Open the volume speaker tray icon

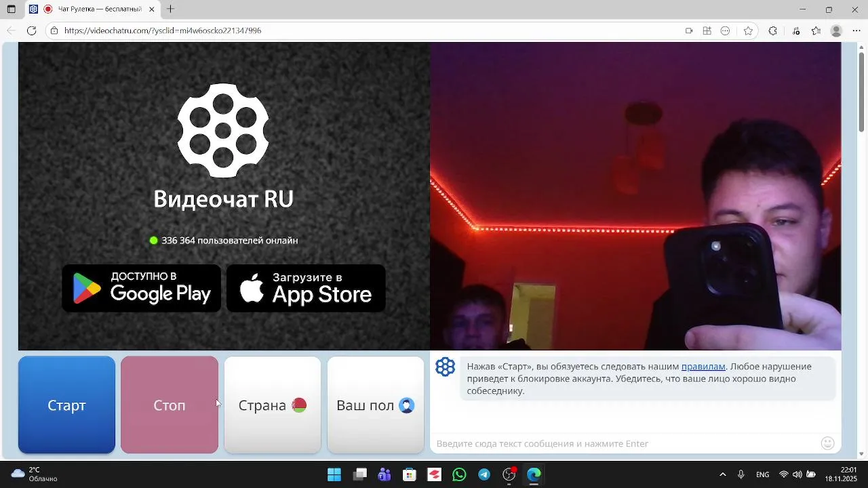click(x=797, y=474)
